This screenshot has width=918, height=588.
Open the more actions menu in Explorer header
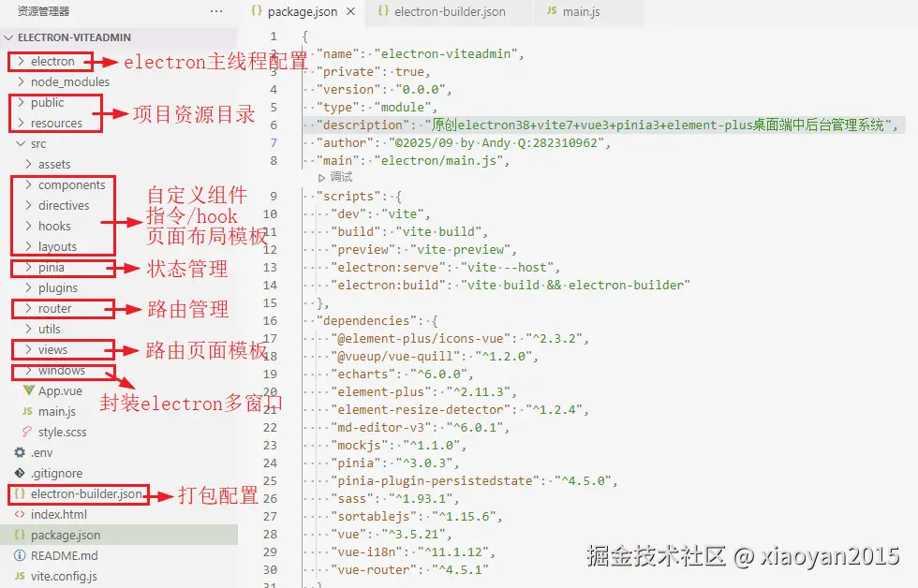216,11
